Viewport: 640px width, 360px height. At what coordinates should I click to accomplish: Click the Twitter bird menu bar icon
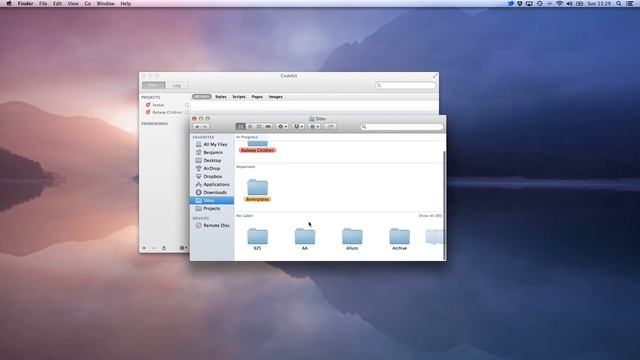pyautogui.click(x=511, y=4)
